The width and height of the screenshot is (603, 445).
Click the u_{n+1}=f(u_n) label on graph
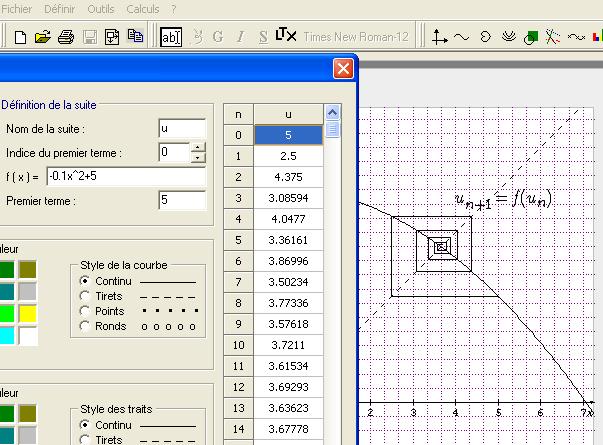pos(503,200)
